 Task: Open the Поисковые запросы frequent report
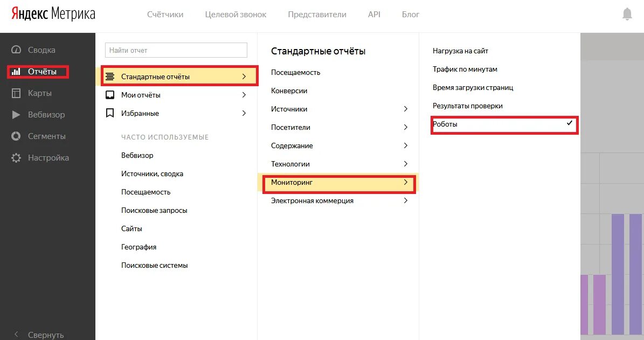click(x=154, y=210)
